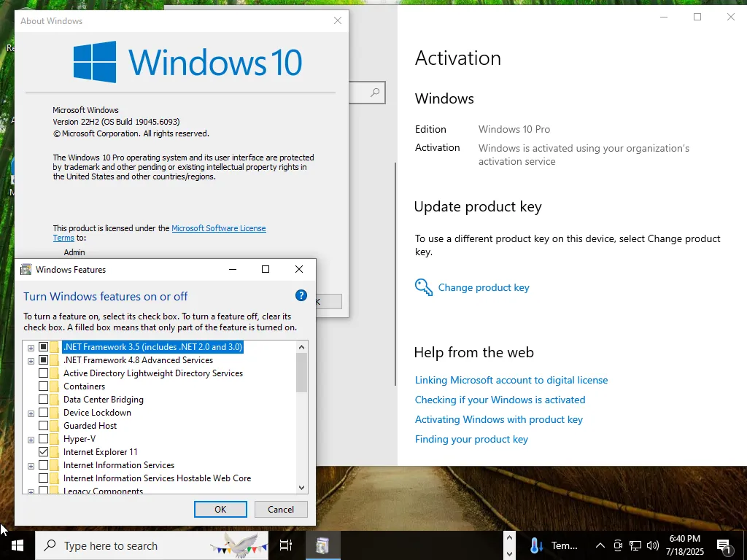
Task: Open Finding your product key link
Action: [471, 439]
